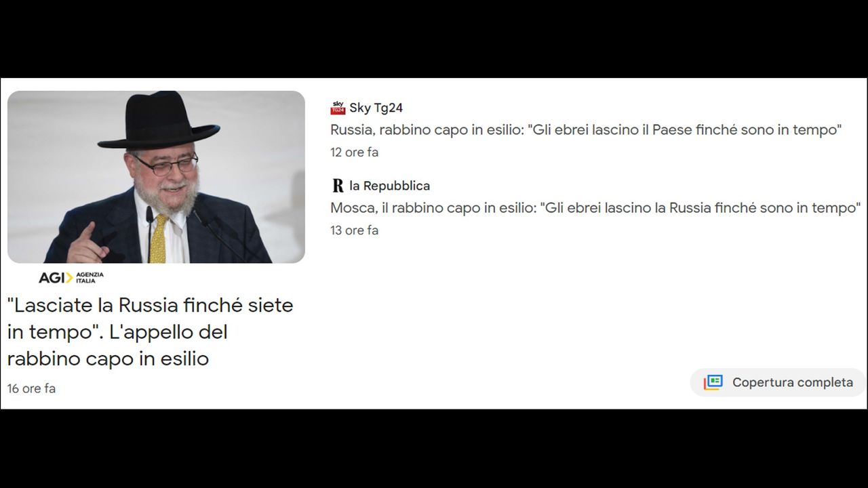868x488 pixels.
Task: Open the rabbi photo thumbnail
Action: [x=156, y=177]
